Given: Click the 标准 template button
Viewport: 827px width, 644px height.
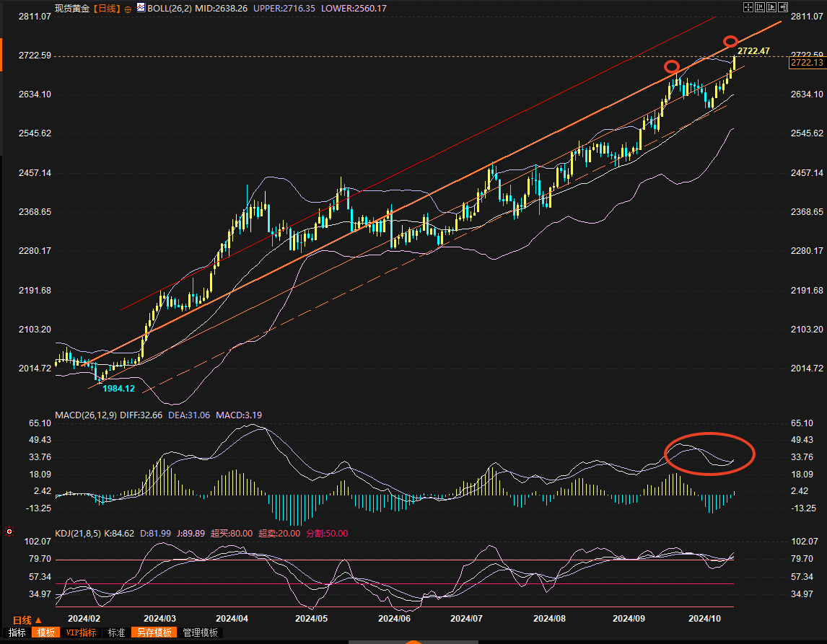Looking at the screenshot, I should 116,632.
